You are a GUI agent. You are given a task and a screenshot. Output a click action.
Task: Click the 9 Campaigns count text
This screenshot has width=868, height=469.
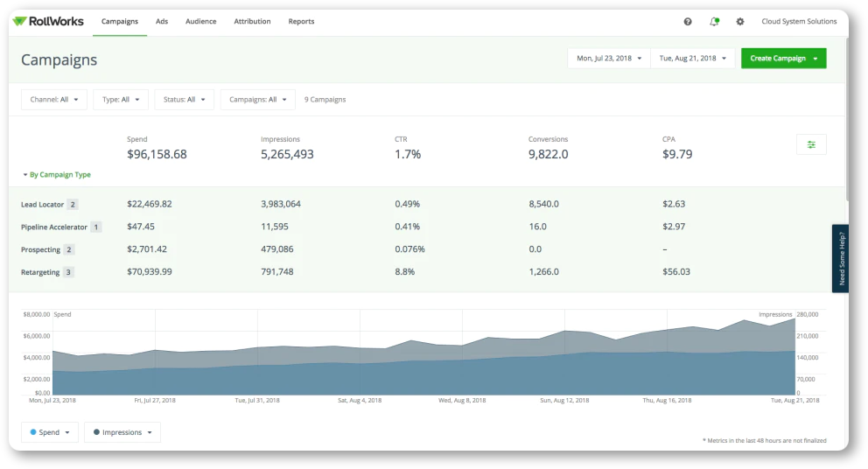pos(325,100)
